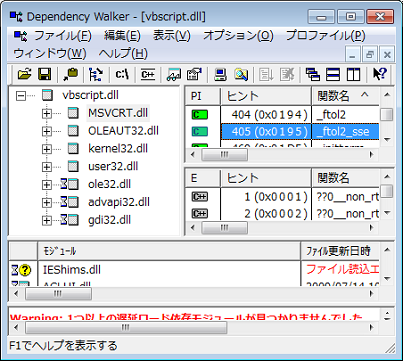Open the ファイル(F) menu
The width and height of the screenshot is (403, 361).
tap(63, 35)
